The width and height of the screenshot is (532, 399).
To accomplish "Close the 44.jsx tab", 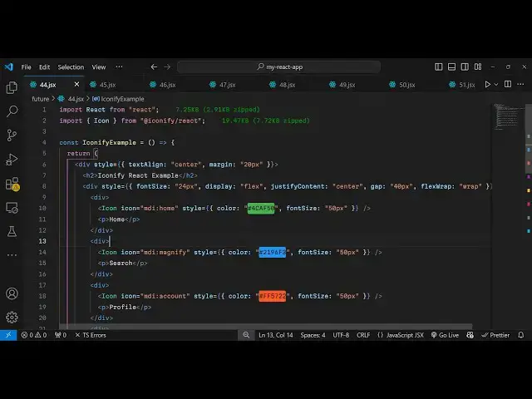I will [x=76, y=84].
